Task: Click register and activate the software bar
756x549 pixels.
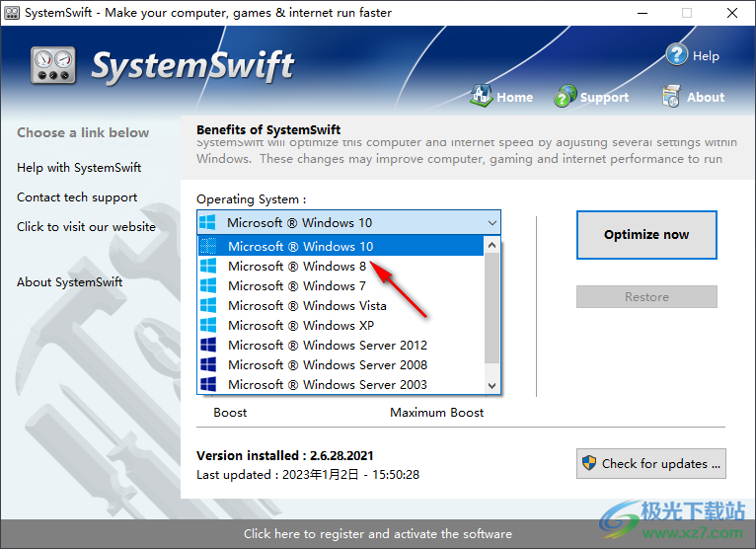Action: click(378, 533)
